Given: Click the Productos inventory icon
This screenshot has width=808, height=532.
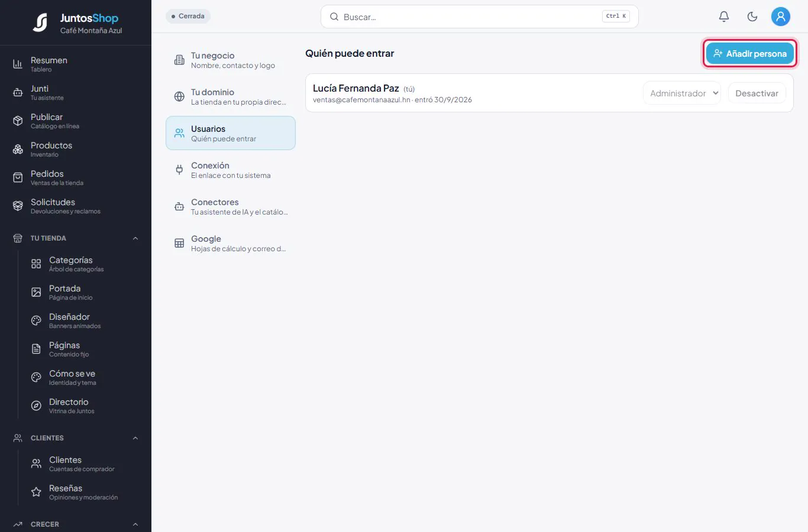Looking at the screenshot, I should pos(18,149).
